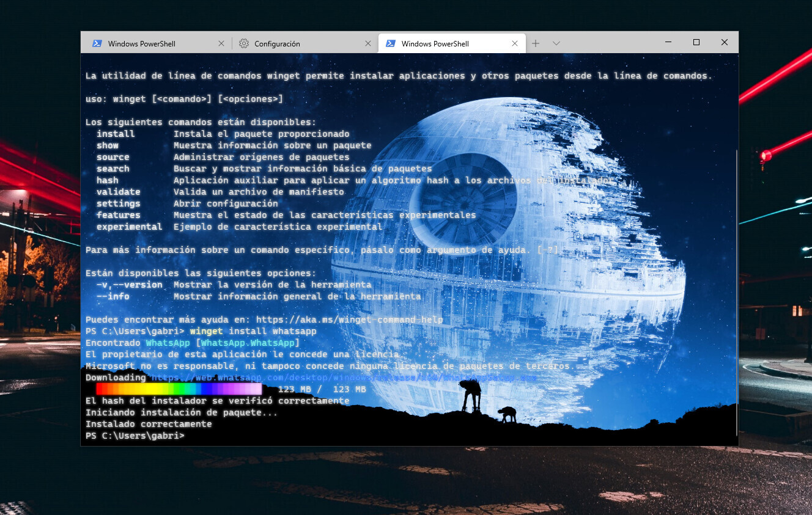The image size is (812, 515).
Task: Click PowerShell icon on first tab
Action: [97, 43]
